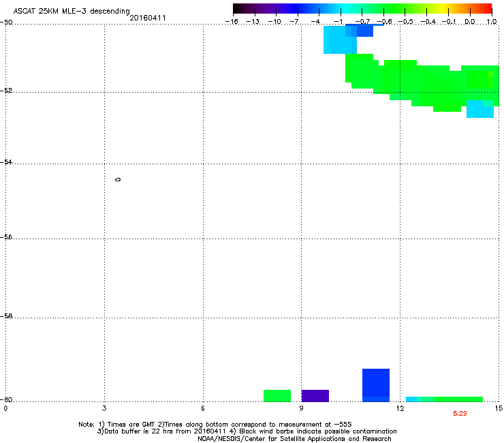
Task: Click the longitude axis label "12"
Action: point(400,408)
